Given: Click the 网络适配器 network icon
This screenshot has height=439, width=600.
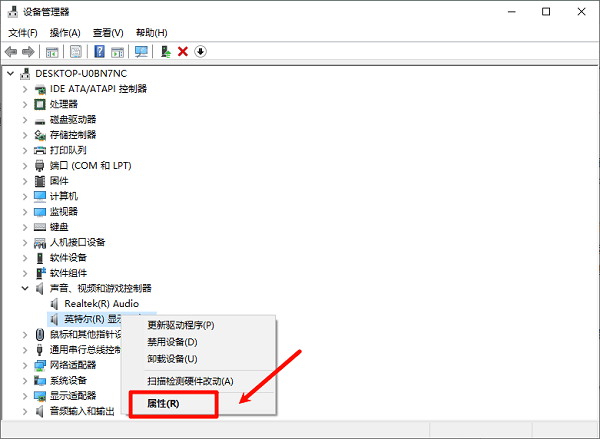Looking at the screenshot, I should pos(40,365).
